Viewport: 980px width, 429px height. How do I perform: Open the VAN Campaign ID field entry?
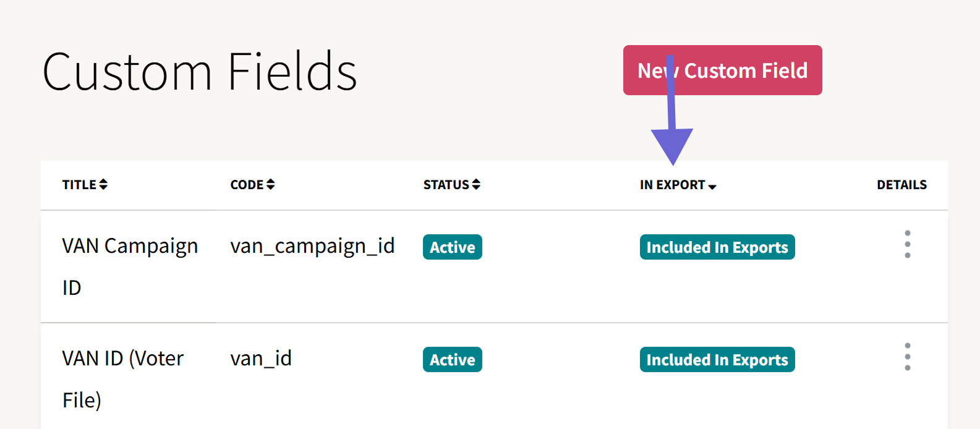130,266
